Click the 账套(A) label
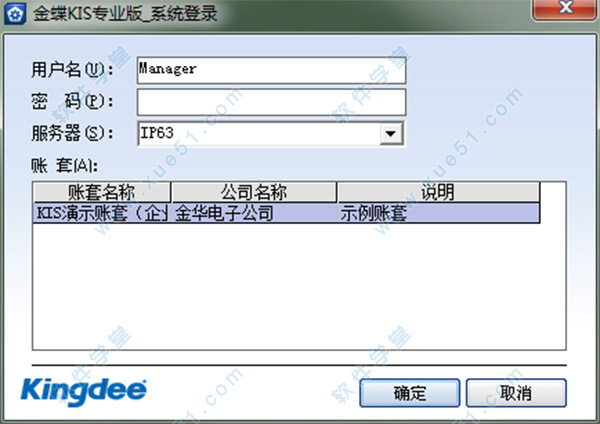The image size is (600, 424). [x=64, y=166]
